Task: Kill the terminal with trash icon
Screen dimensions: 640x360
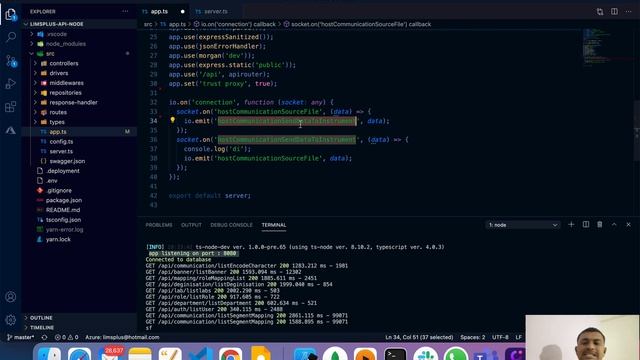Action: click(x=600, y=224)
